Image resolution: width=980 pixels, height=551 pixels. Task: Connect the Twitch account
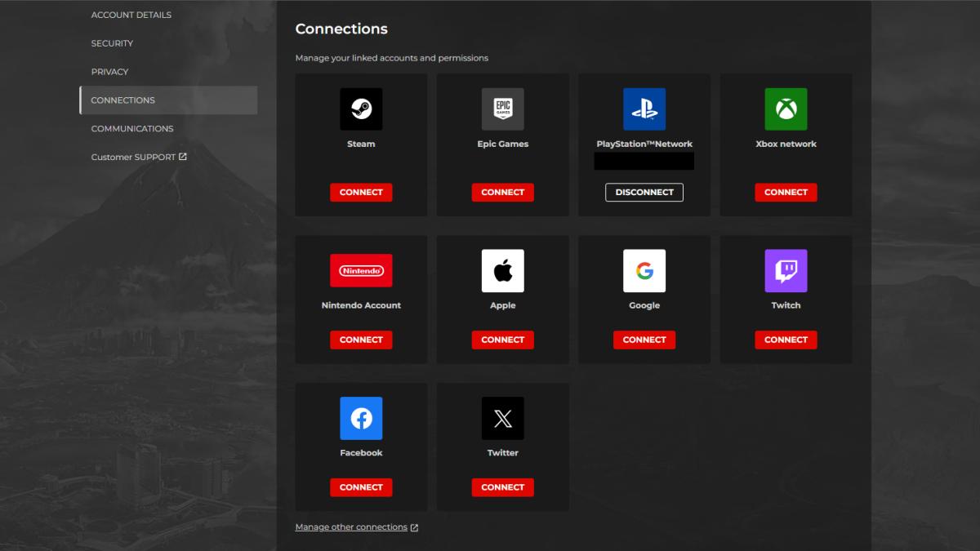coord(786,340)
